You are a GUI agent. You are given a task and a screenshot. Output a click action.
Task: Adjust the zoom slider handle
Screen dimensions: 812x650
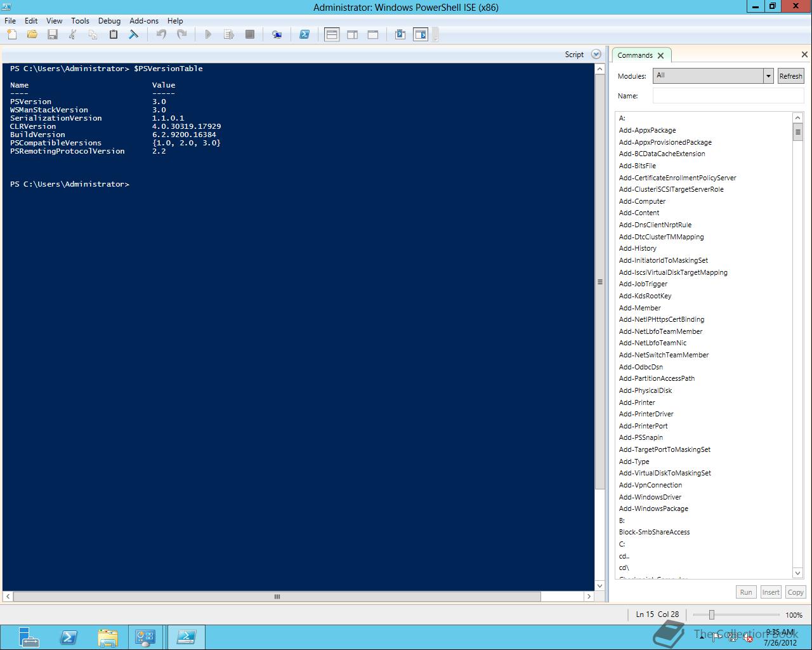[x=712, y=614]
